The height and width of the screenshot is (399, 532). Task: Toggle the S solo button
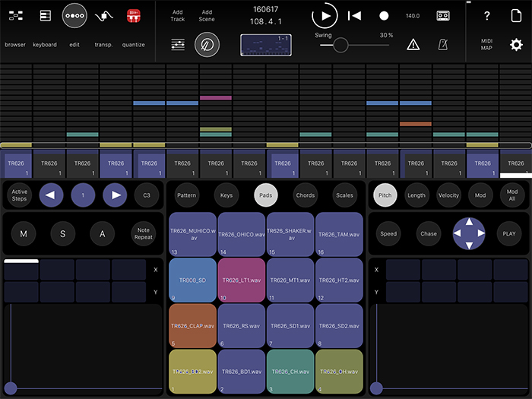63,233
